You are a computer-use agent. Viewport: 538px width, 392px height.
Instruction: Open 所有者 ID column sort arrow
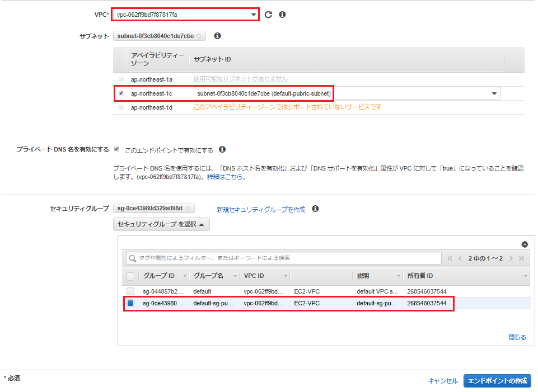(x=525, y=276)
